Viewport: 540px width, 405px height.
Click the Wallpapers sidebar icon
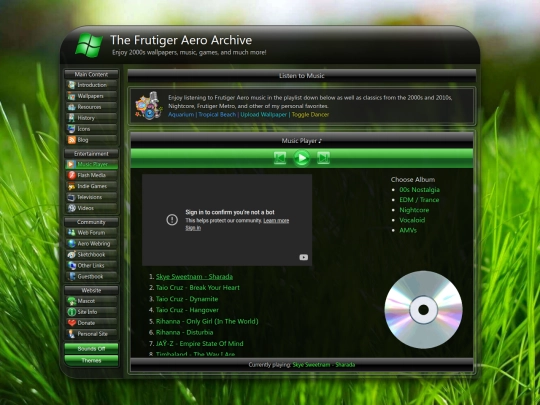coord(71,96)
